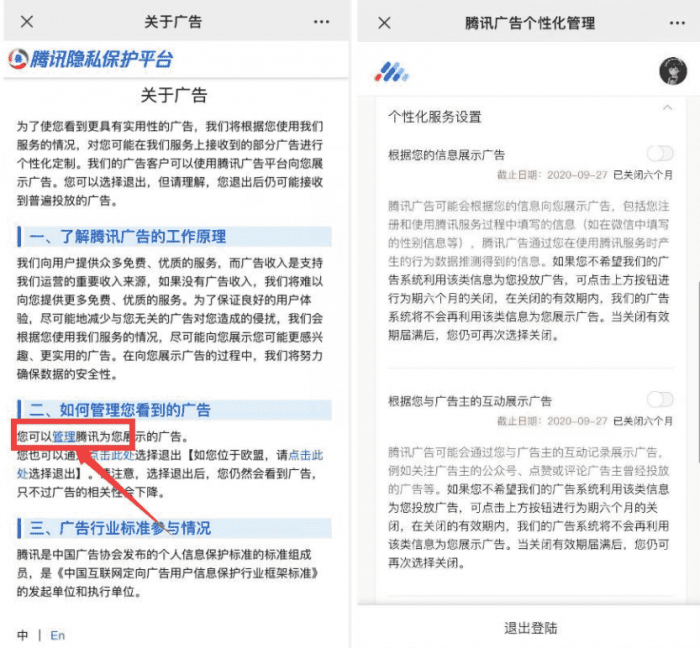The height and width of the screenshot is (648, 700).
Task: Toggle 根据您的信息展示广告 switch
Action: [x=660, y=153]
